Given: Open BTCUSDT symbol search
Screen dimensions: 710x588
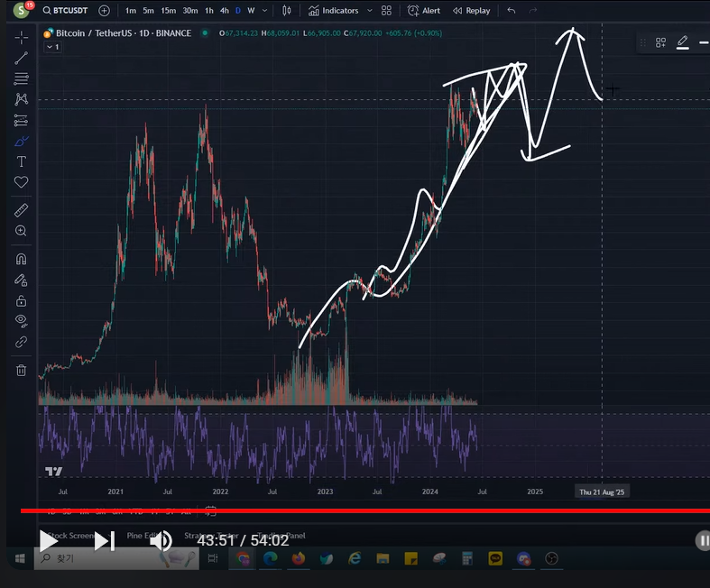Looking at the screenshot, I should pos(65,11).
